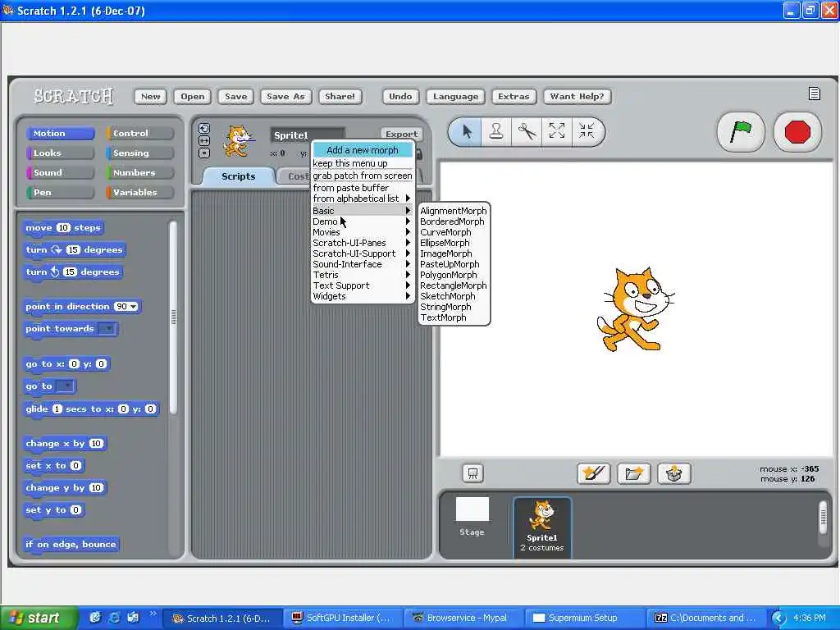This screenshot has height=630, width=840.
Task: Open the Variables blocks category
Action: (139, 192)
